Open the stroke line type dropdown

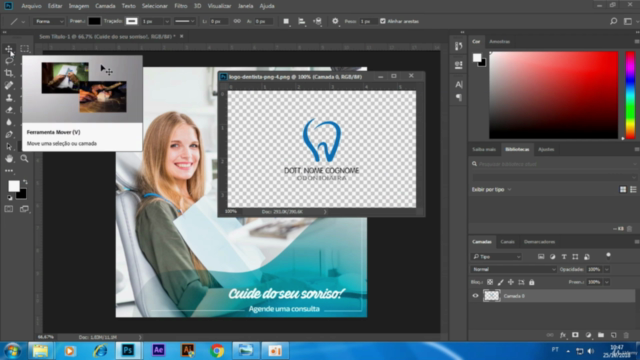tap(184, 21)
